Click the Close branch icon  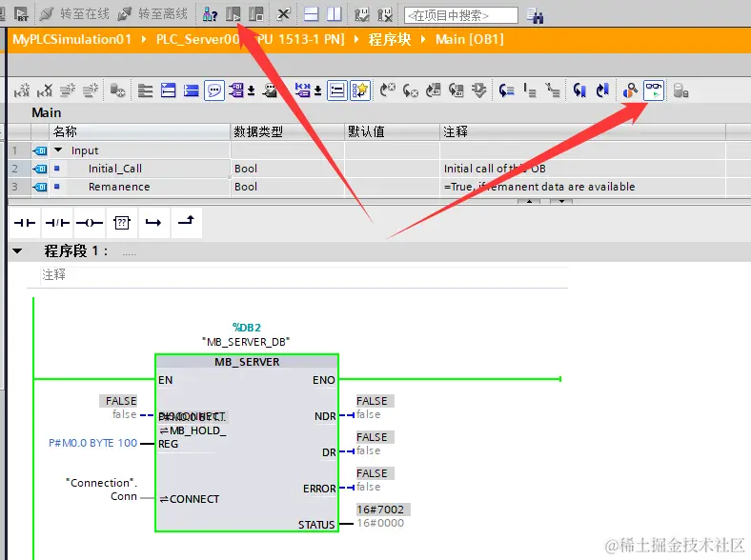[x=186, y=223]
